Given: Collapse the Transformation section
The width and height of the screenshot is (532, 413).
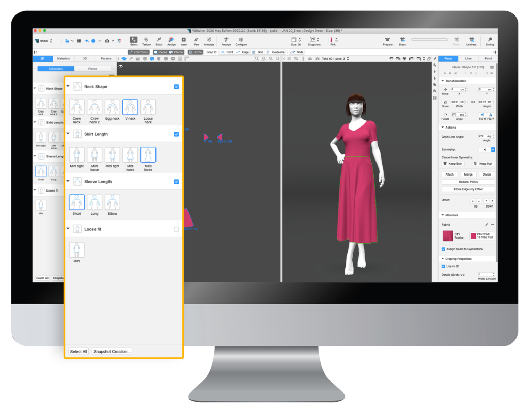Looking at the screenshot, I should pos(442,81).
